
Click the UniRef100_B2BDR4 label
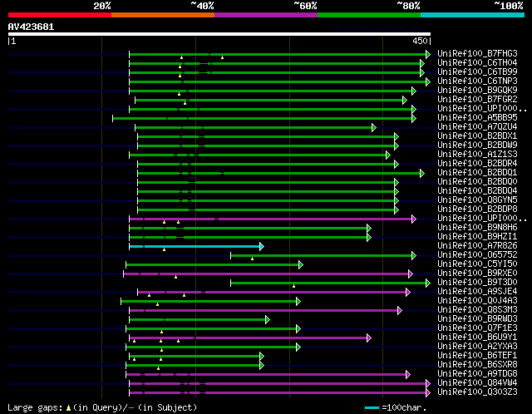pyautogui.click(x=477, y=163)
